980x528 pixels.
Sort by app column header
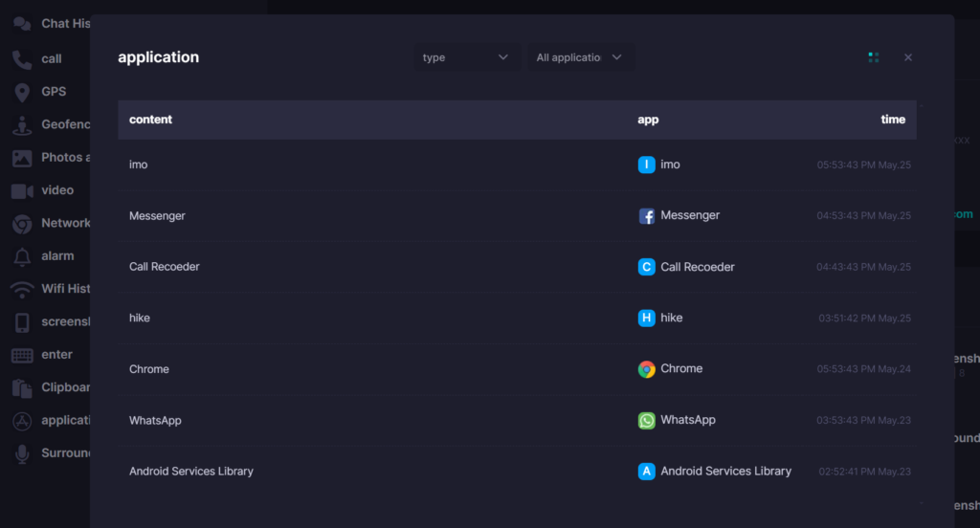[x=648, y=120]
